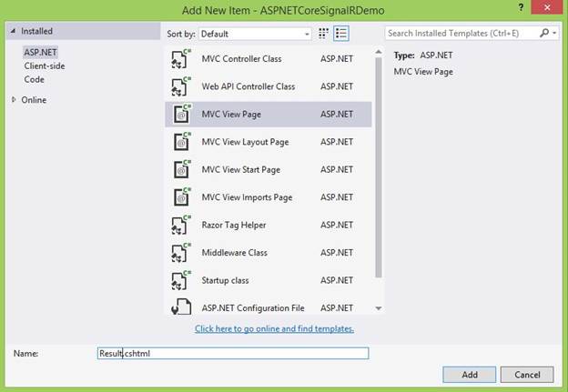Click the Add button
The height and width of the screenshot is (392, 568).
(x=470, y=375)
